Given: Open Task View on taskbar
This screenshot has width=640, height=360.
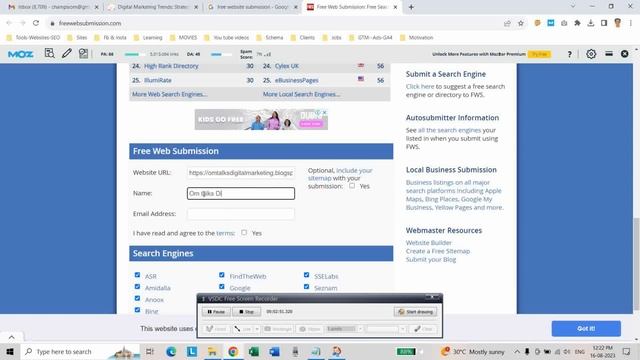Looking at the screenshot, I should coord(150,351).
